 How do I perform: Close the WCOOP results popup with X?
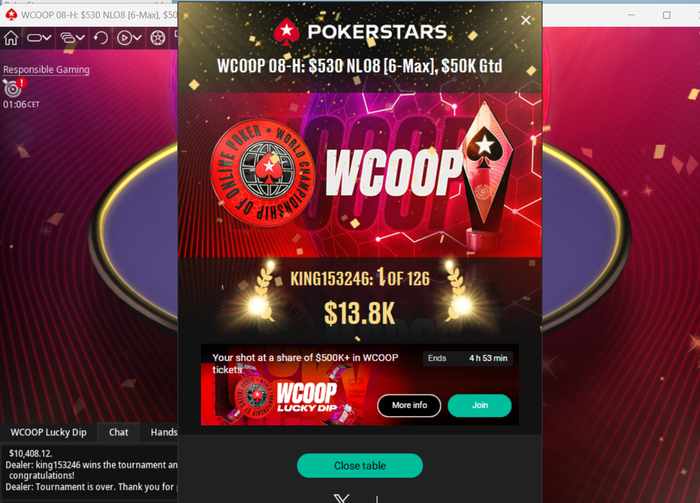525,20
